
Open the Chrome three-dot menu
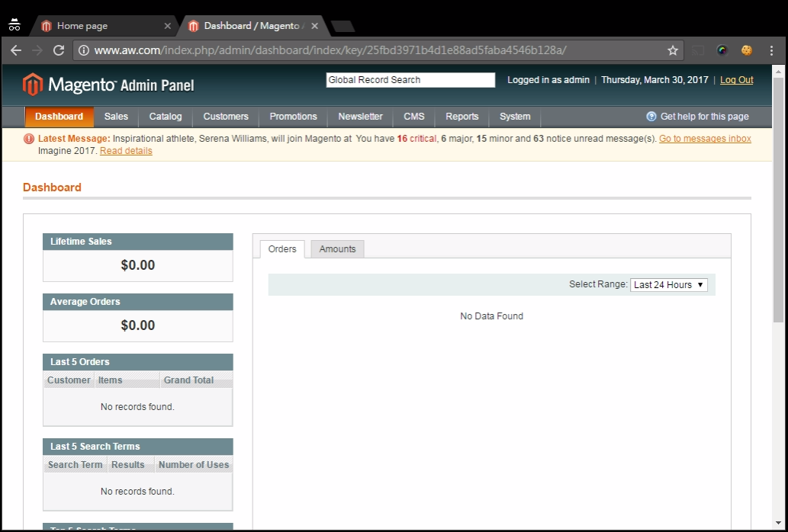[773, 50]
